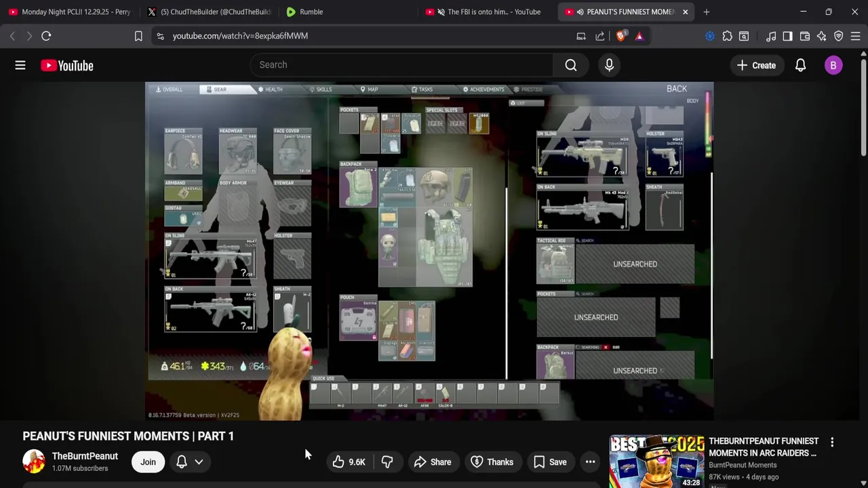Join TheBurntPeanut channel membership
868x488 pixels.
point(148,462)
